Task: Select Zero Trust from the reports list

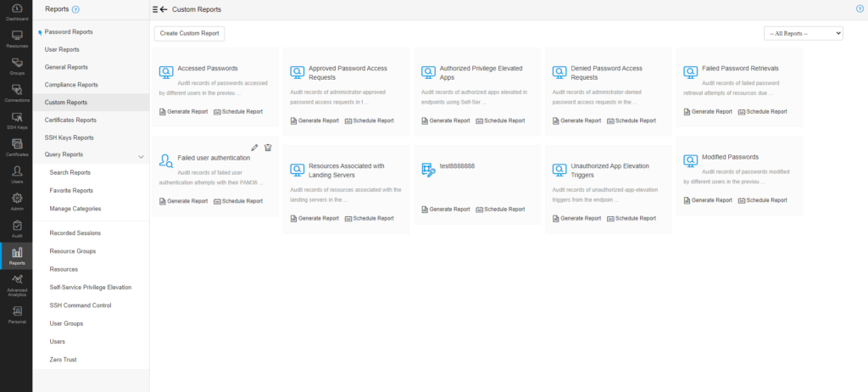Action: [64, 360]
